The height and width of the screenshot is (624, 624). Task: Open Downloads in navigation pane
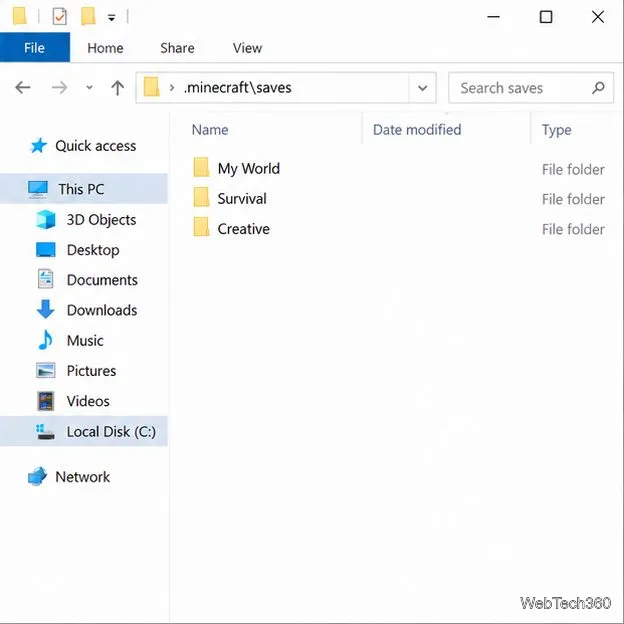pyautogui.click(x=101, y=310)
